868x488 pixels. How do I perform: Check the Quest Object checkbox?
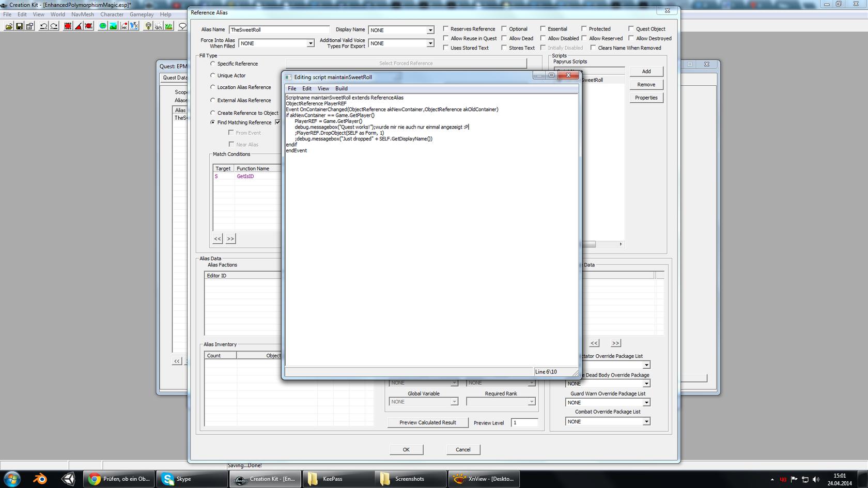631,29
